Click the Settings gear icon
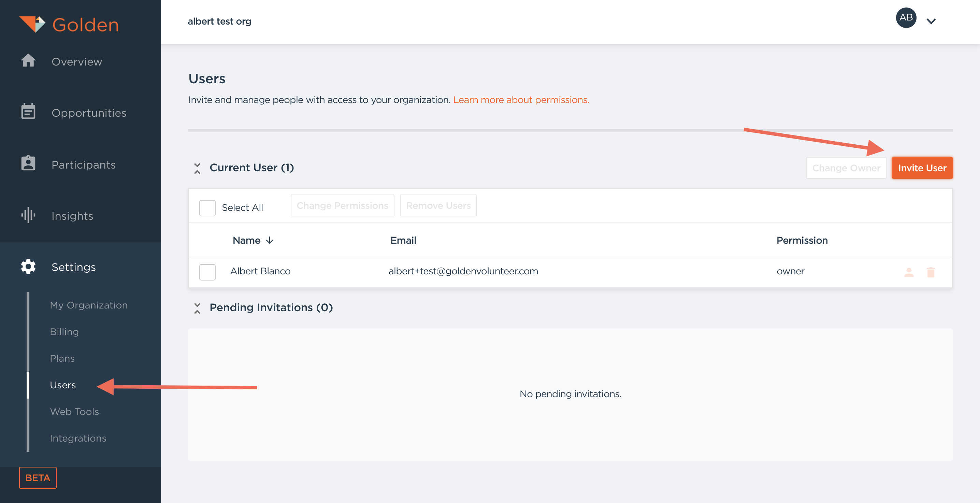Viewport: 980px width, 503px height. pyautogui.click(x=28, y=267)
